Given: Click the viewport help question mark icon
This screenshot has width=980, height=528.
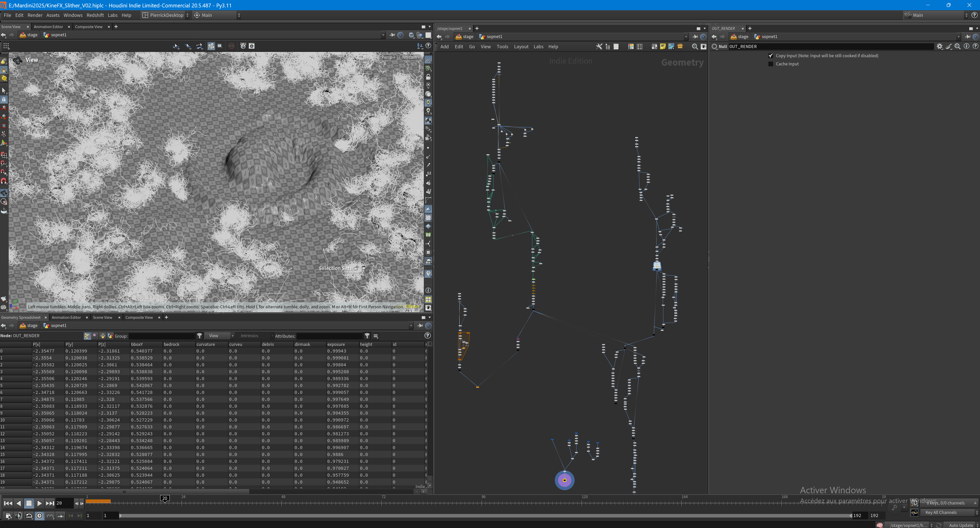Looking at the screenshot, I should coord(428,46).
